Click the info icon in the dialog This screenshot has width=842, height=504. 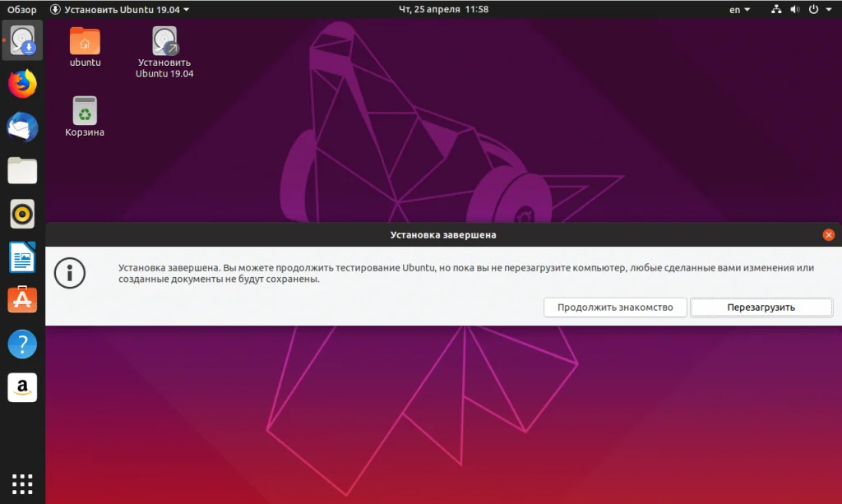coord(70,273)
